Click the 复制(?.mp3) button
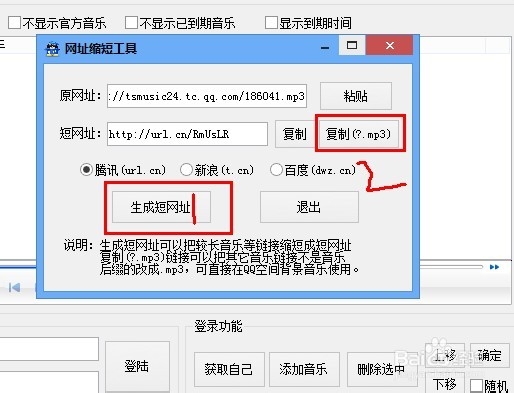The width and height of the screenshot is (514, 393). click(359, 134)
